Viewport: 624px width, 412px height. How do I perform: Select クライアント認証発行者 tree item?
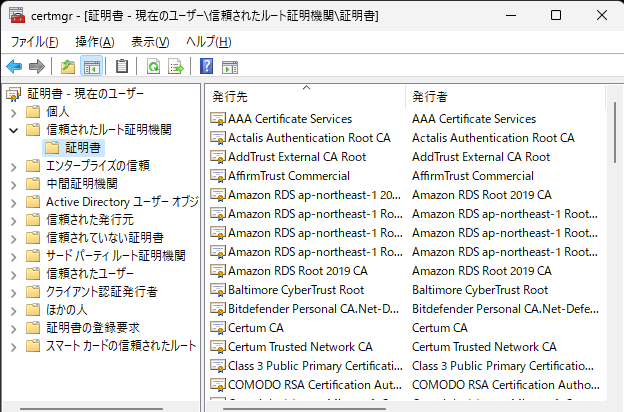coord(102,292)
